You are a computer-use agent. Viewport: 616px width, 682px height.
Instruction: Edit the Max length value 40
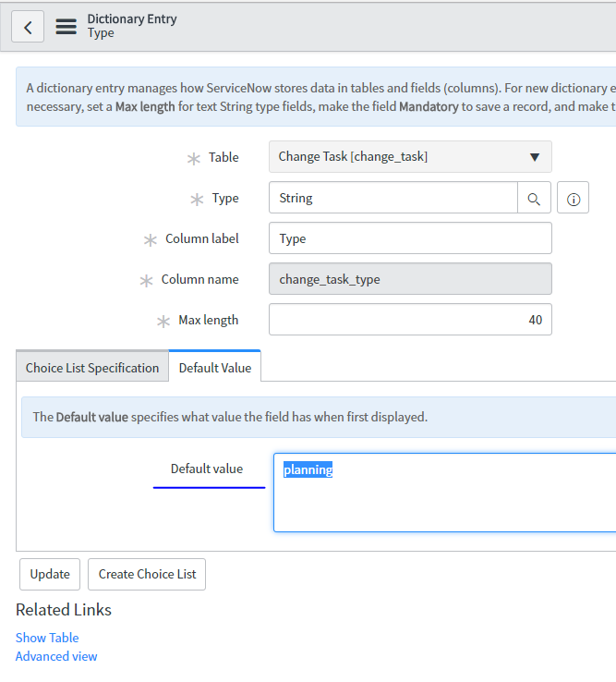pos(410,320)
